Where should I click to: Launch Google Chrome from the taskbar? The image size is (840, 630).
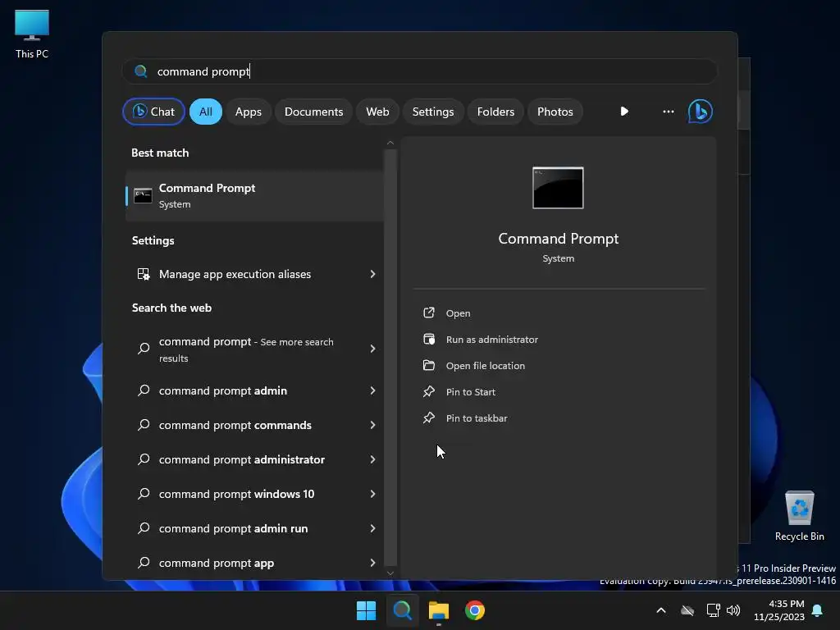[475, 610]
